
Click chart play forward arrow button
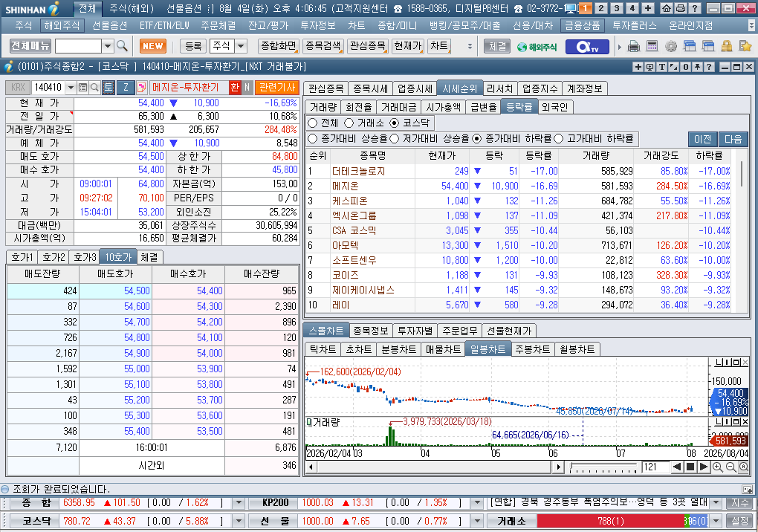coord(704,467)
